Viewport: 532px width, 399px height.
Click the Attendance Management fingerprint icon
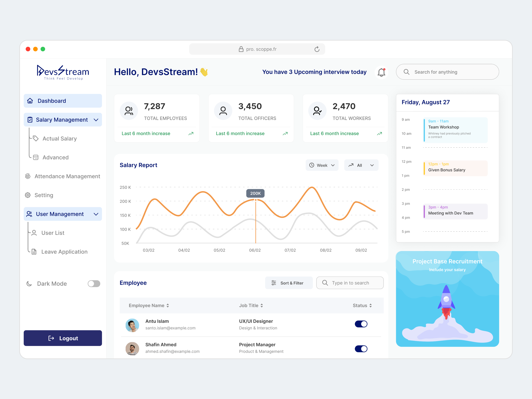click(x=28, y=176)
